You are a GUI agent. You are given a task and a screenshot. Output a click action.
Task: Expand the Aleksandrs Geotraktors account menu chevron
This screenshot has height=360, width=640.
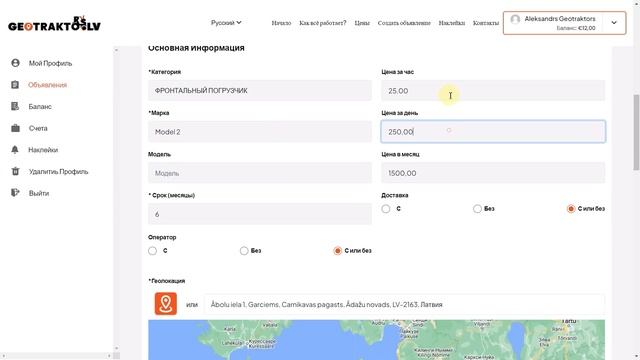pos(614,23)
